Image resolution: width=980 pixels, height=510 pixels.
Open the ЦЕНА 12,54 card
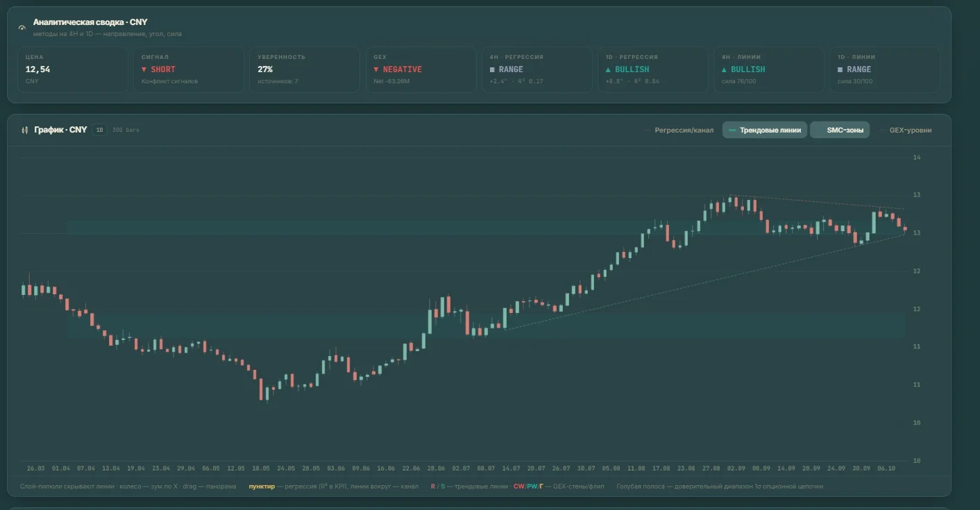coord(73,69)
